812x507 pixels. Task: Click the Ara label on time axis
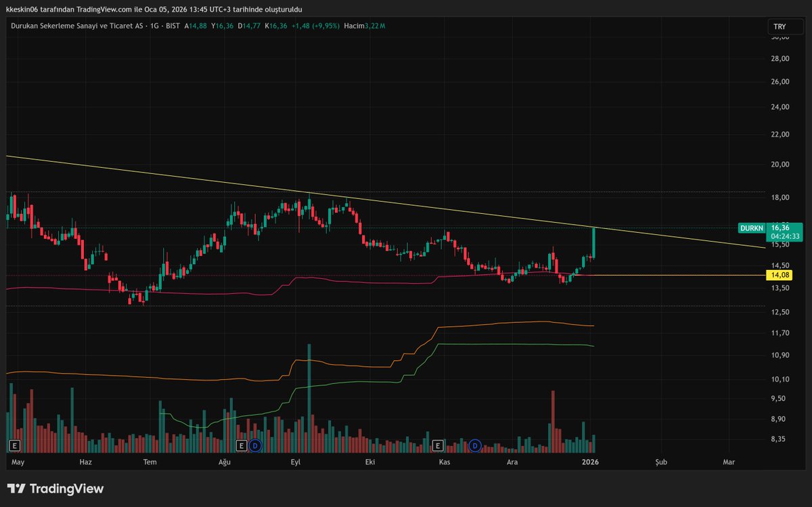click(x=512, y=462)
